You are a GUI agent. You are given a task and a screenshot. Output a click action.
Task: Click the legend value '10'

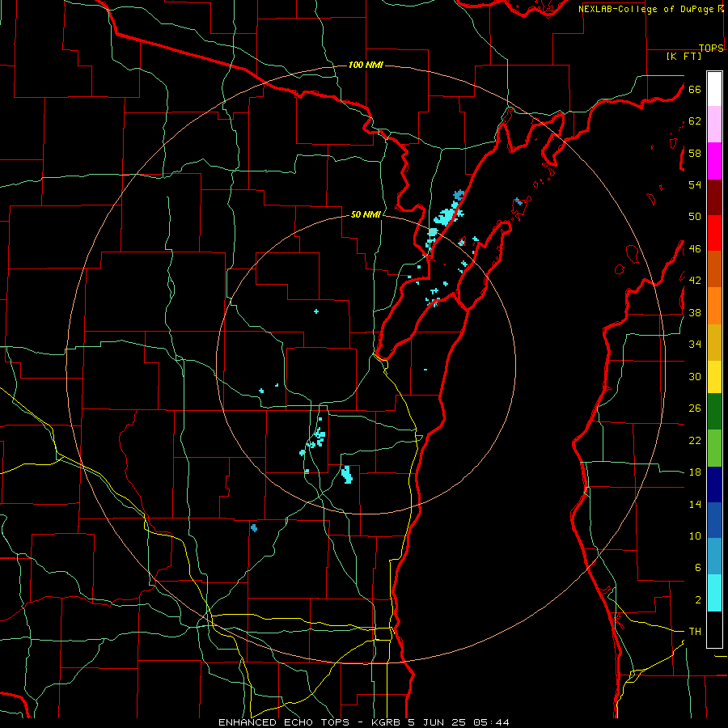tap(695, 535)
